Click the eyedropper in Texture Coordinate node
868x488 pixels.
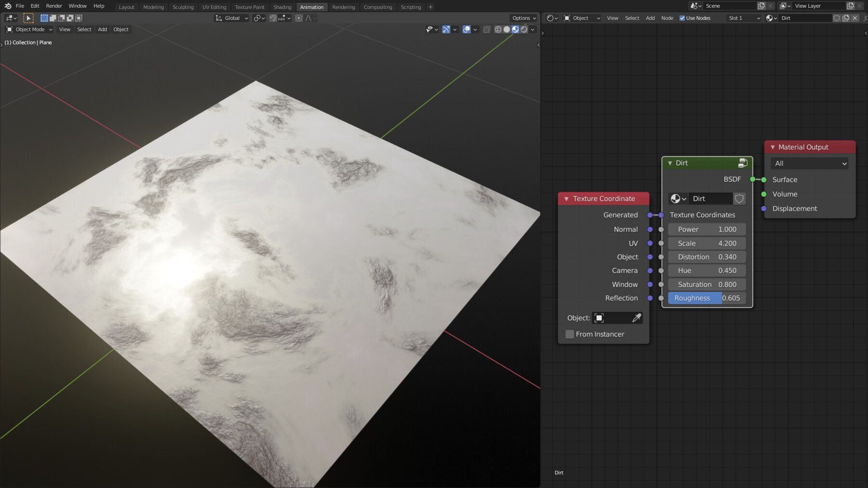tap(637, 318)
